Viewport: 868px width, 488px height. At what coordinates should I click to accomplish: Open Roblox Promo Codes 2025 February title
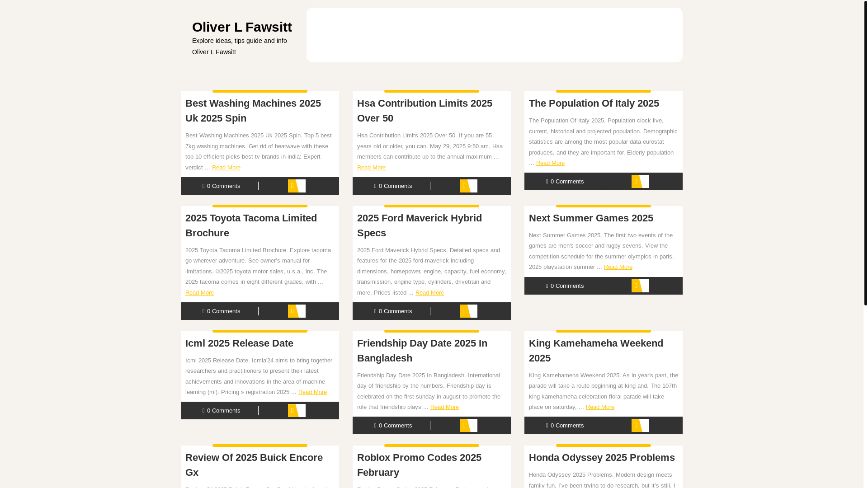pyautogui.click(x=419, y=465)
